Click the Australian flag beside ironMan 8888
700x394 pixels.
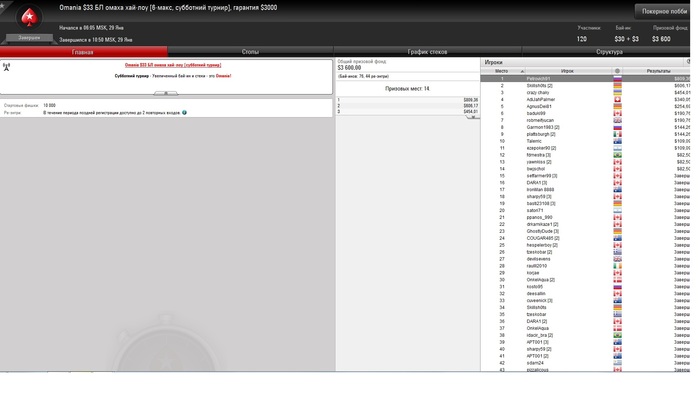pos(617,190)
